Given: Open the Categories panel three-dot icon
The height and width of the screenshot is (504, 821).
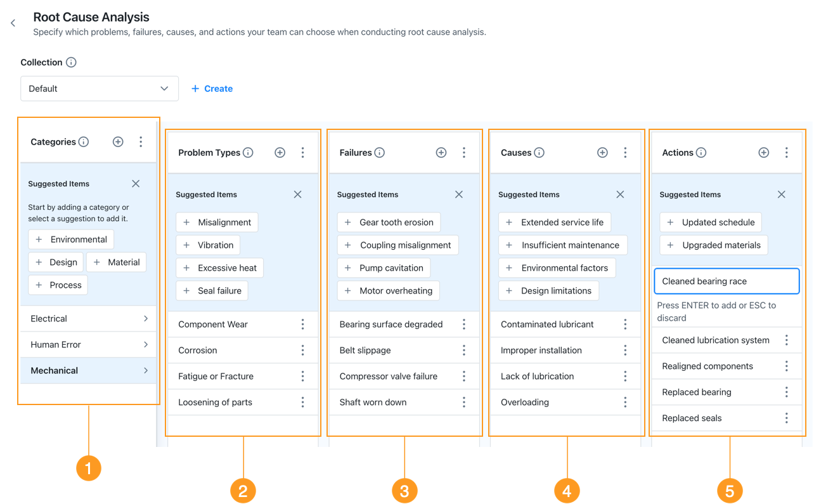Looking at the screenshot, I should coord(141,142).
